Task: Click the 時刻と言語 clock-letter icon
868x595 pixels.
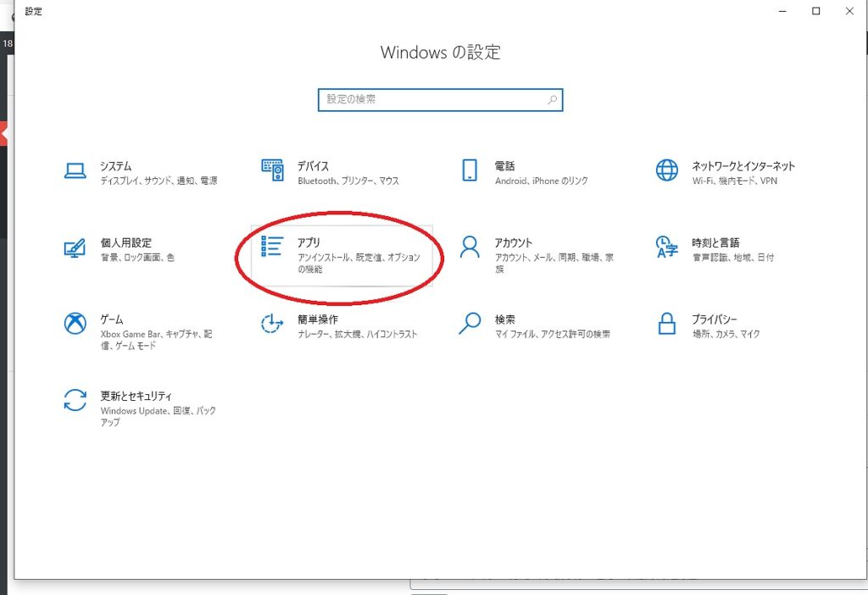Action: click(666, 247)
